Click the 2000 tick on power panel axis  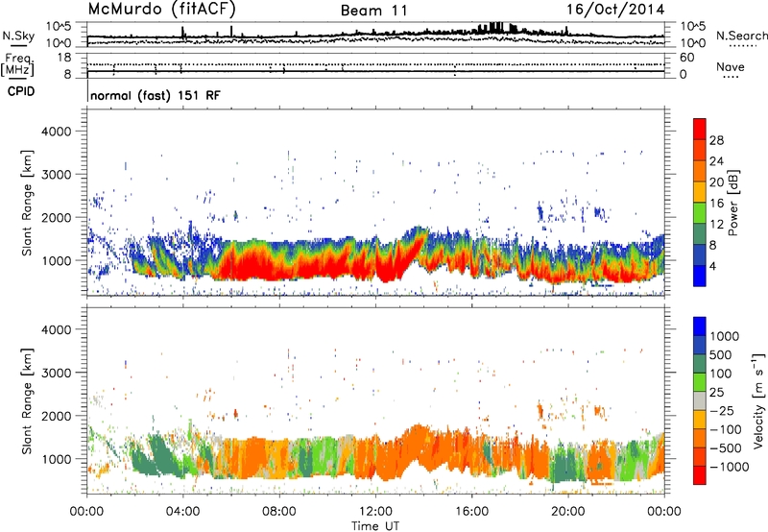coord(56,217)
